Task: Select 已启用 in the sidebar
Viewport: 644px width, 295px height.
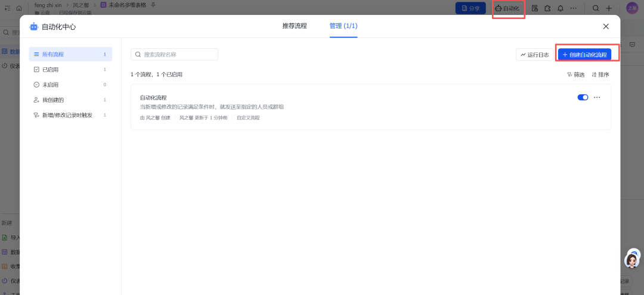Action: (51, 70)
